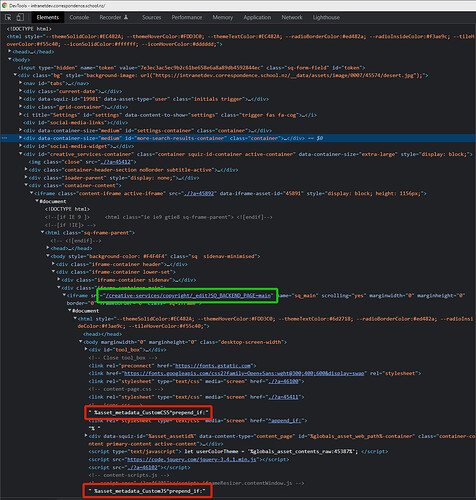The width and height of the screenshot is (476, 500).
Task: Expand the initials trigger div
Action: (x=21, y=99)
